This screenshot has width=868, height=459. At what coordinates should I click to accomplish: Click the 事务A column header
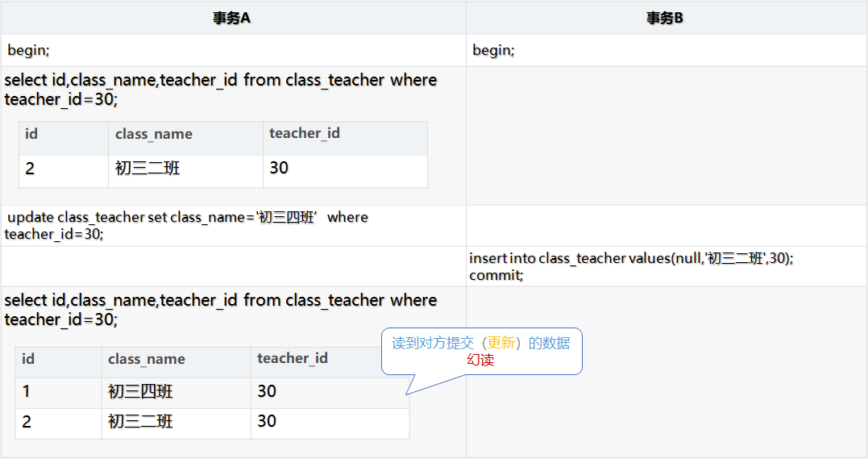point(232,18)
